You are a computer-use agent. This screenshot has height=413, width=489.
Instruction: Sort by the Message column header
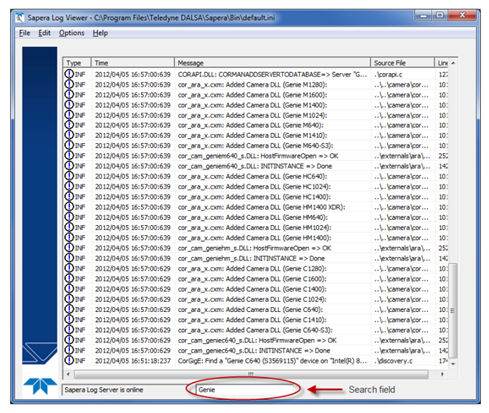(x=272, y=63)
